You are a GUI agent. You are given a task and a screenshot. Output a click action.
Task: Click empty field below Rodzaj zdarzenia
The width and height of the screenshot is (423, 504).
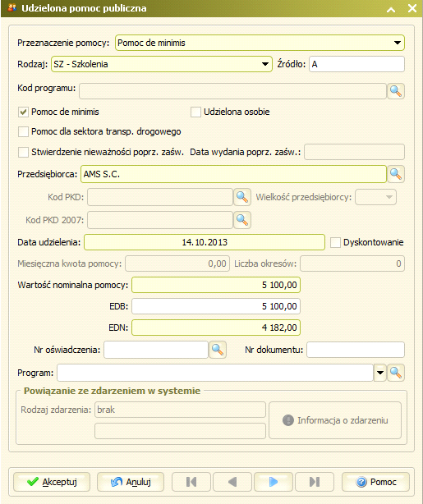180,431
